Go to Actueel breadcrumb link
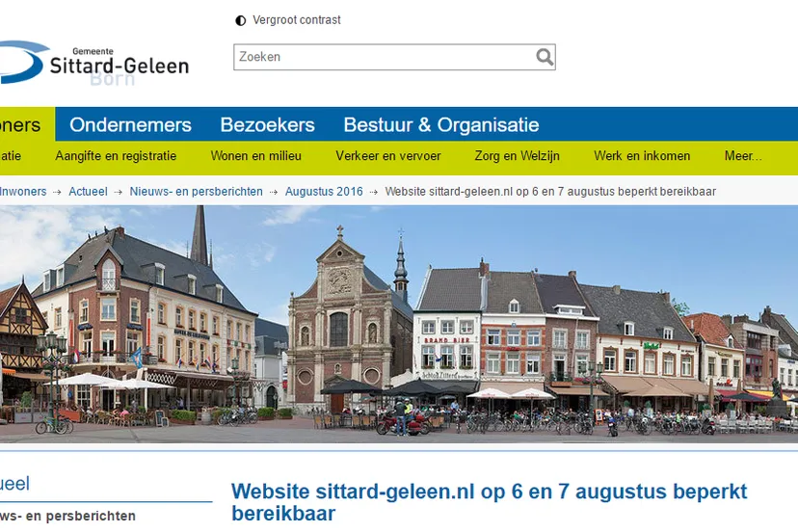The image size is (798, 532). tap(88, 192)
